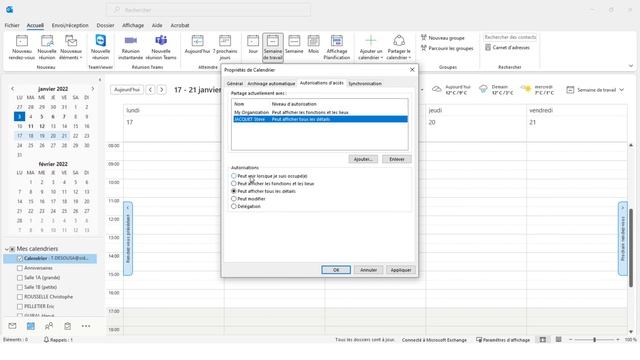Open the Acrobat ribbon tab
This screenshot has width=640, height=360.
(180, 25)
